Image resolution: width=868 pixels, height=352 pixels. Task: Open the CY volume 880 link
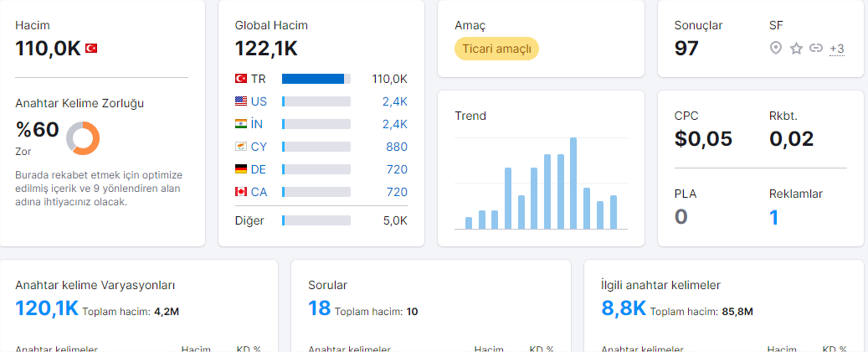coord(397,147)
